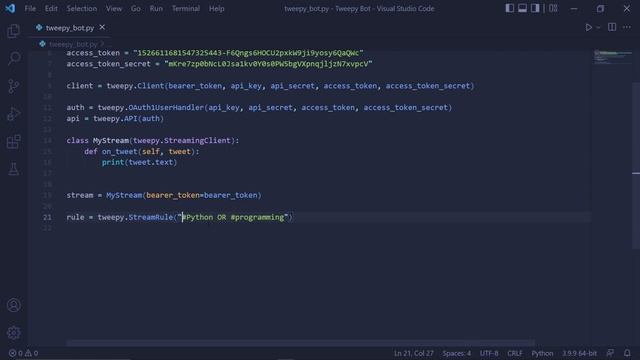Toggle the bottom panel layout

(522, 8)
